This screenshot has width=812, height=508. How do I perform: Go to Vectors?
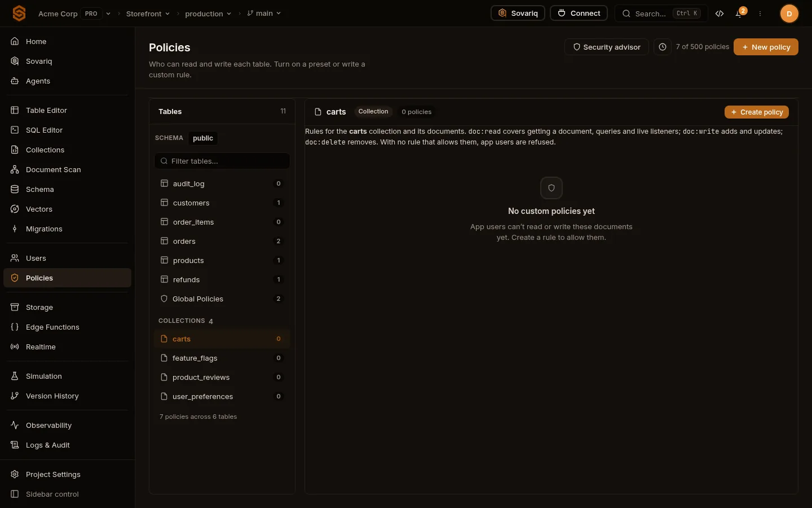tap(67, 209)
